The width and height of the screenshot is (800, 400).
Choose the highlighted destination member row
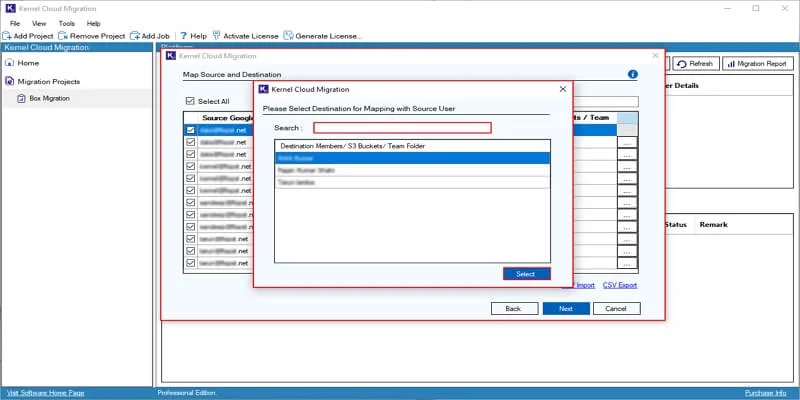(412, 158)
